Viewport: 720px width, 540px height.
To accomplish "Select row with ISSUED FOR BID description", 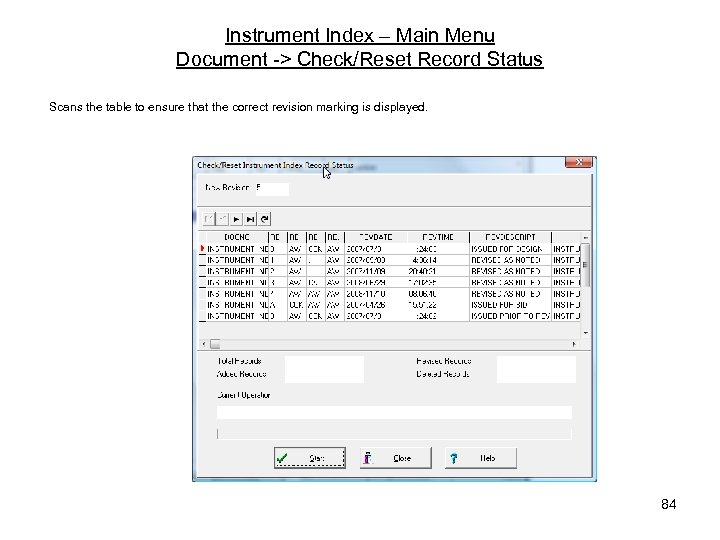I will (x=390, y=305).
